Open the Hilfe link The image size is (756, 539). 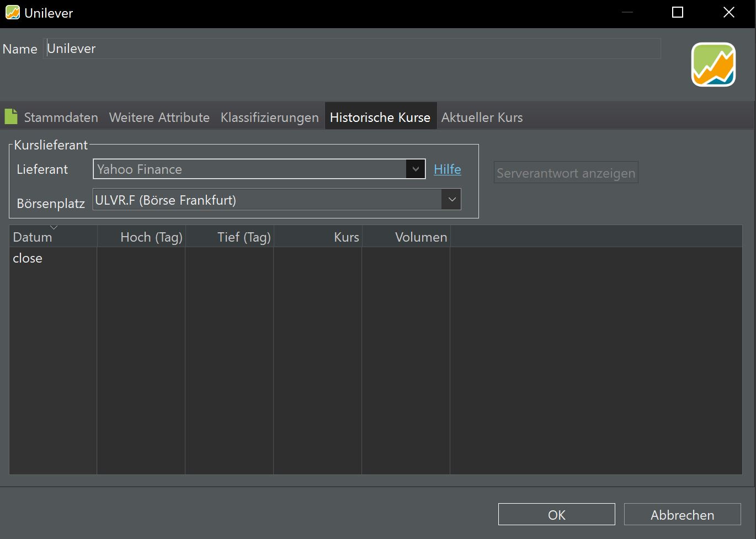pos(447,169)
